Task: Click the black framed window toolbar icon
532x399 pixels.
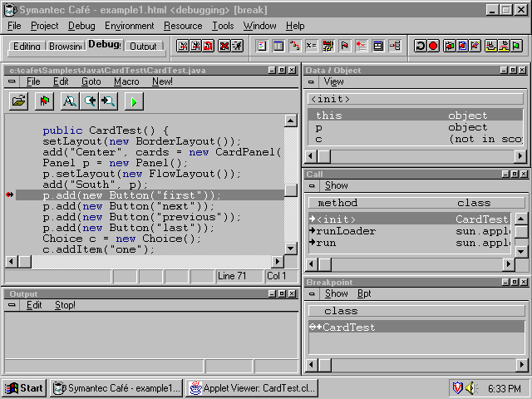Action: [x=378, y=46]
